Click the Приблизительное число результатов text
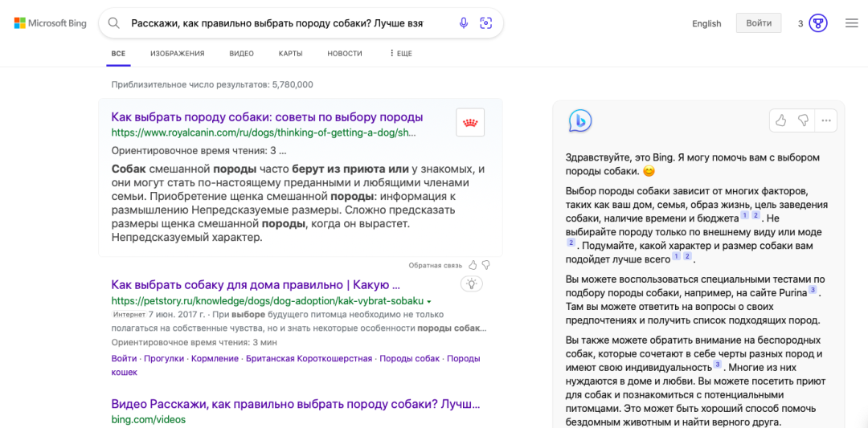This screenshot has width=868, height=428. pyautogui.click(x=212, y=84)
